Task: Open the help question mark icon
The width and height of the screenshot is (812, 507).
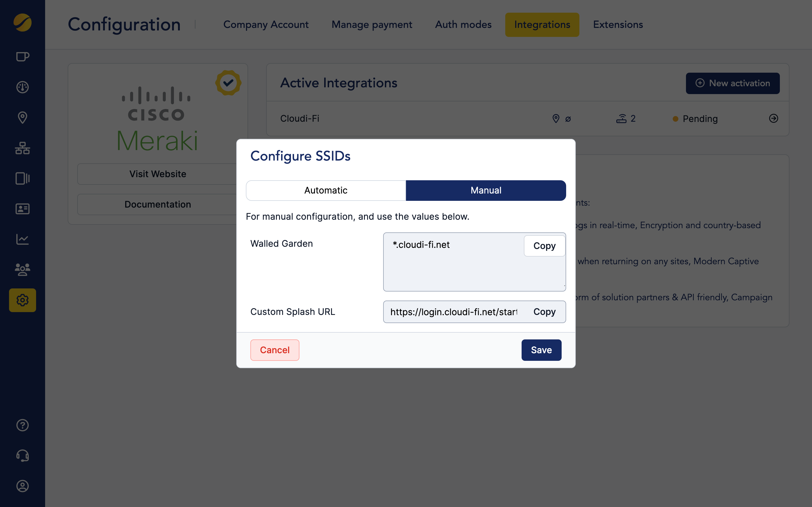Action: point(22,425)
